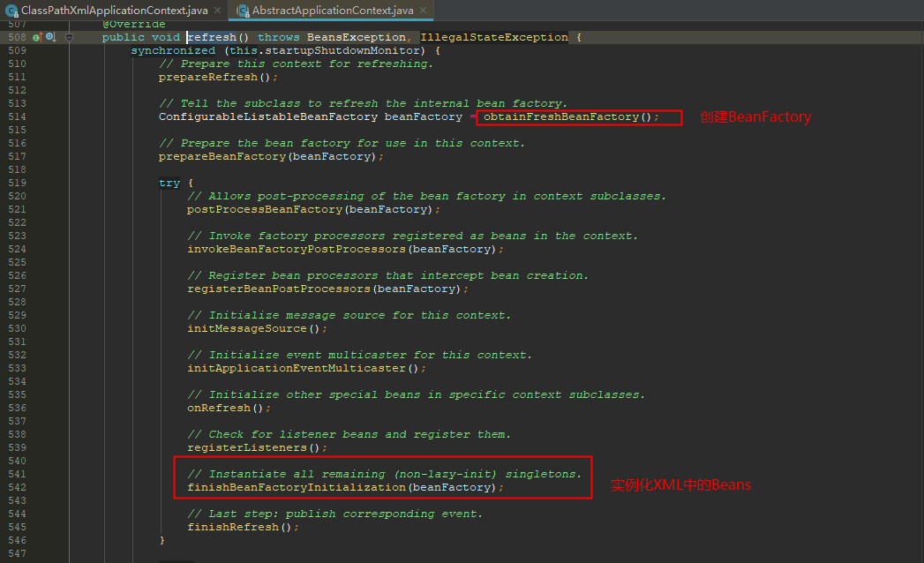
Task: Click finishBeanFactoryInitialization call
Action: click(x=297, y=487)
